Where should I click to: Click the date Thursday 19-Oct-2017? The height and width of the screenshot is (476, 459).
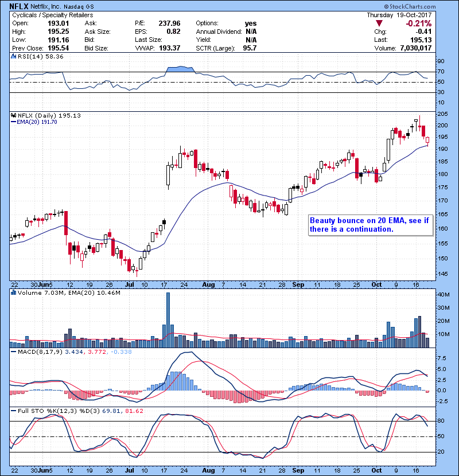point(399,15)
